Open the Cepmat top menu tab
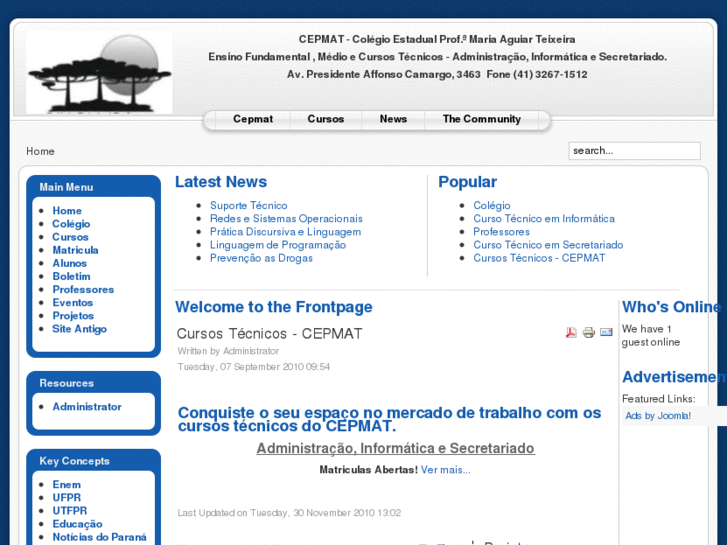This screenshot has width=727, height=545. point(253,119)
